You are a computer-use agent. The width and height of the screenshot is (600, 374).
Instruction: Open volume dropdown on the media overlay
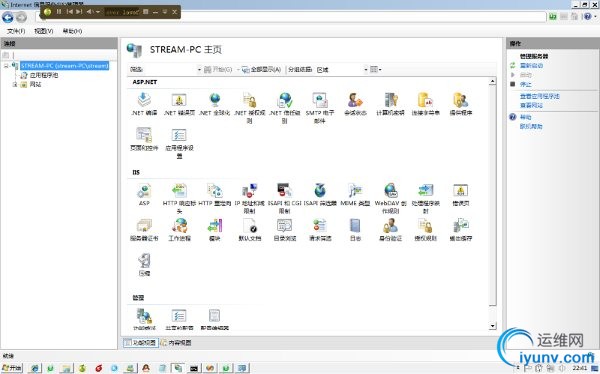coord(98,12)
